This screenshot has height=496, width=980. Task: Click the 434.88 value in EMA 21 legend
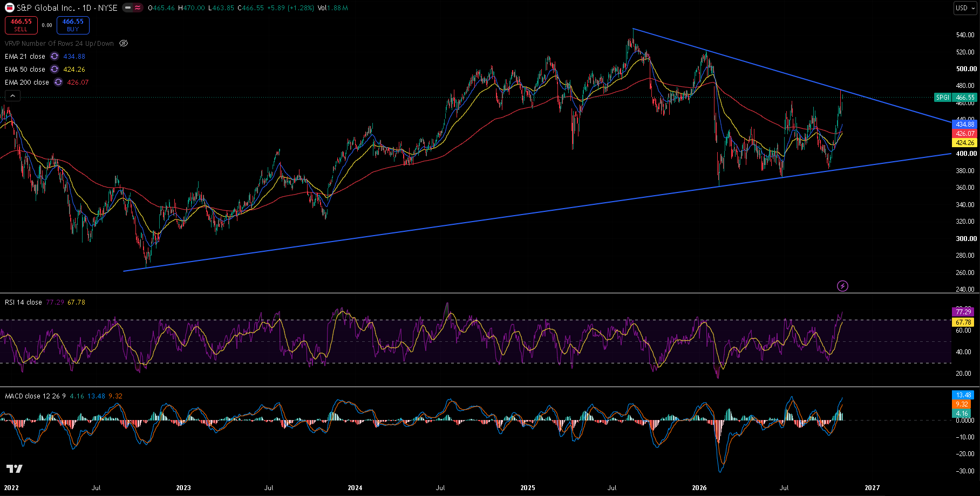click(74, 56)
